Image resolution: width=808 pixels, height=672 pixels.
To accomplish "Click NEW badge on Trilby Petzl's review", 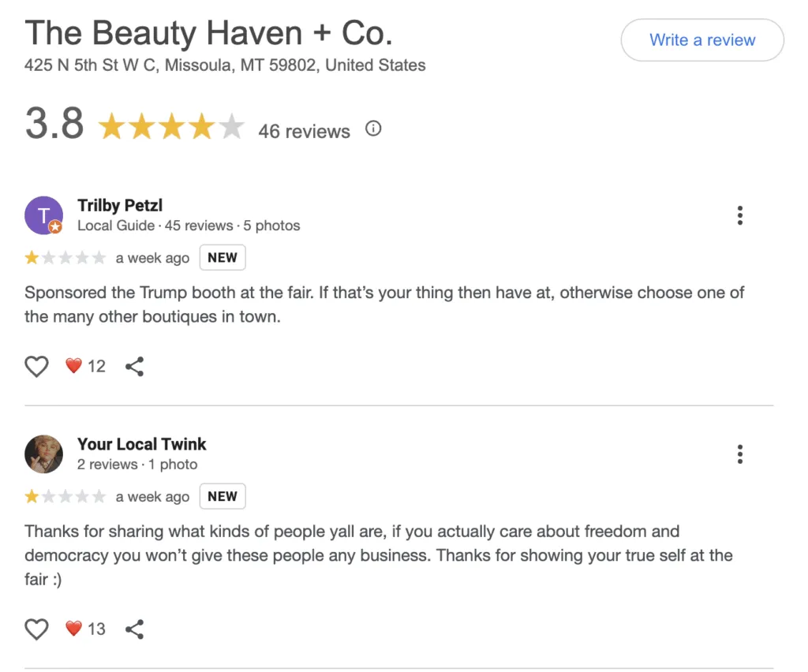I will pos(223,257).
